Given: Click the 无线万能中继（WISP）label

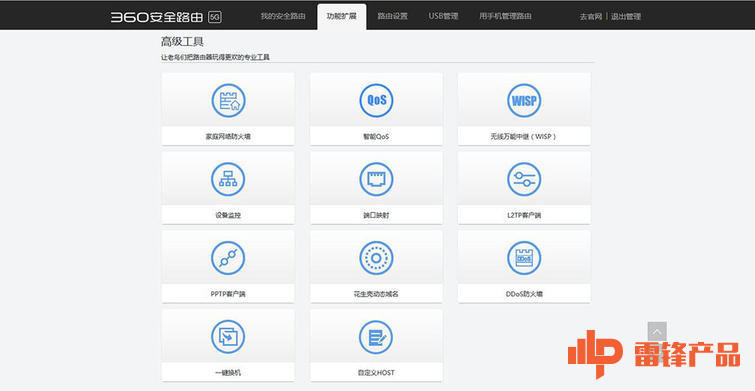Looking at the screenshot, I should [x=524, y=137].
